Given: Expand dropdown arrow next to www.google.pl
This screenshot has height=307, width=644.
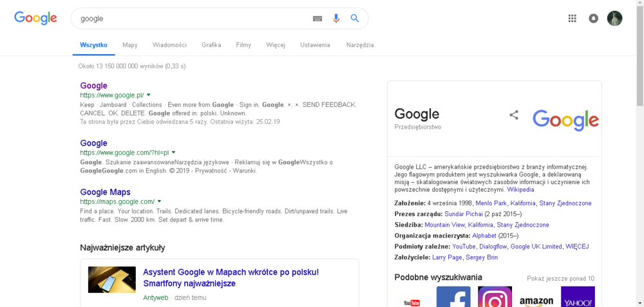Looking at the screenshot, I should pyautogui.click(x=148, y=95).
